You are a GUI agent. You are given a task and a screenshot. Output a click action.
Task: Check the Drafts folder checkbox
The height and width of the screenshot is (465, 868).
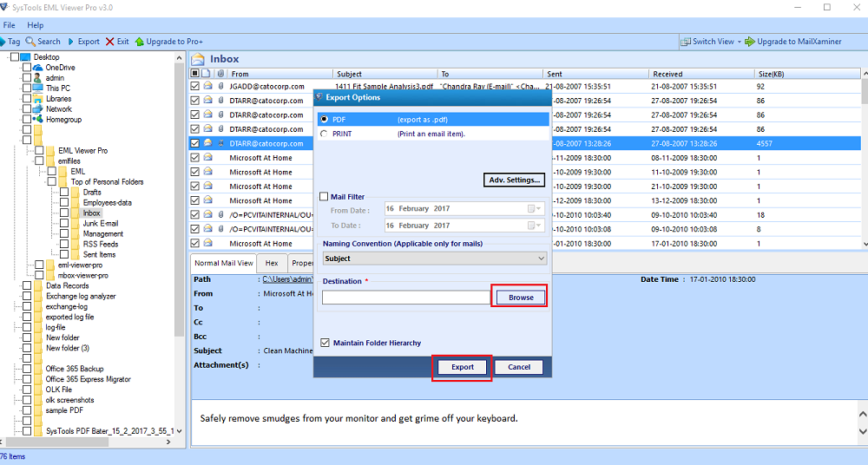coord(64,192)
